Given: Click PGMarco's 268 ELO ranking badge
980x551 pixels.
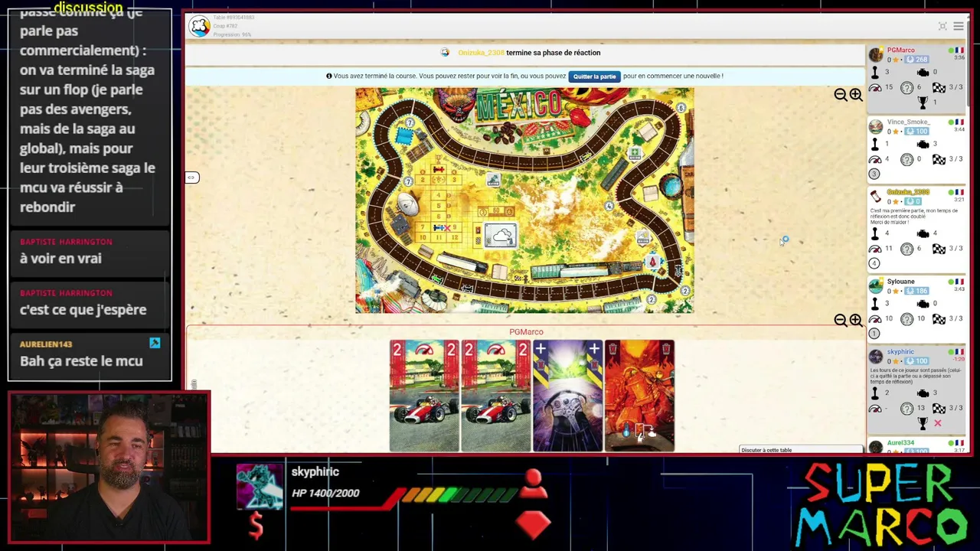Looking at the screenshot, I should [917, 60].
